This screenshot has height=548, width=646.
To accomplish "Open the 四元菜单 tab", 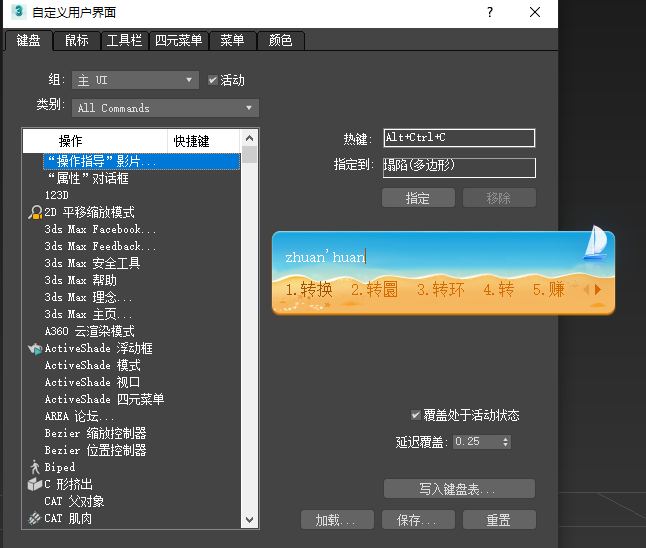I will (x=178, y=40).
